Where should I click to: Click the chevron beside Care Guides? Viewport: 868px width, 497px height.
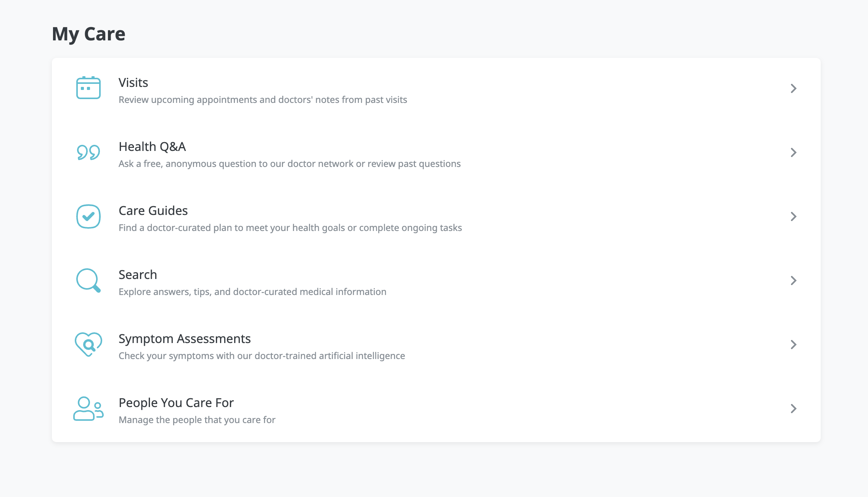[793, 216]
